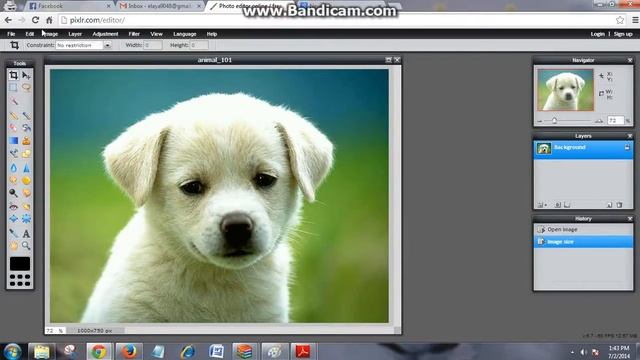640x360 pixels.
Task: Select the Brush tool
Action: (x=26, y=116)
